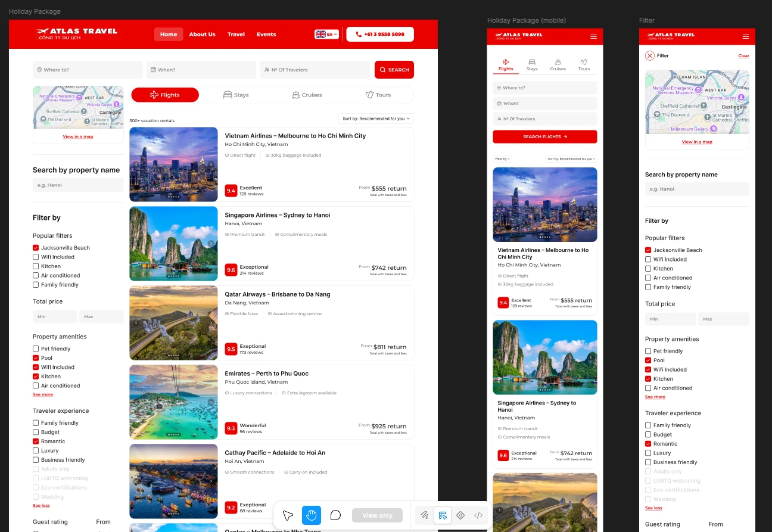Collapse See less under desktop Traveler experience

[42, 506]
